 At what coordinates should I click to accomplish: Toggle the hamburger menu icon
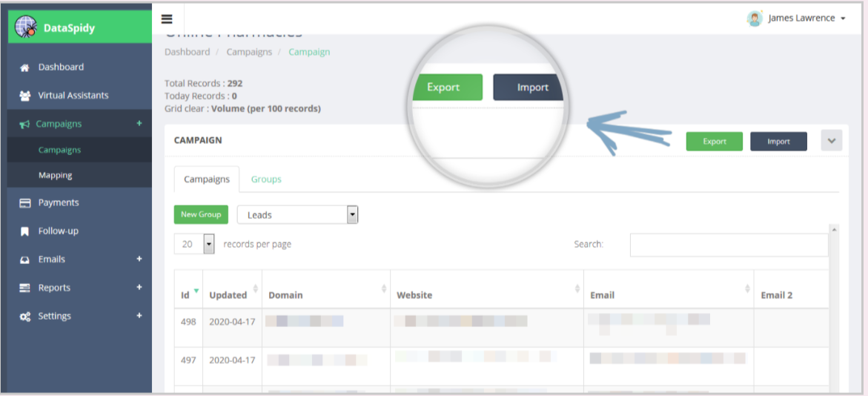point(167,19)
